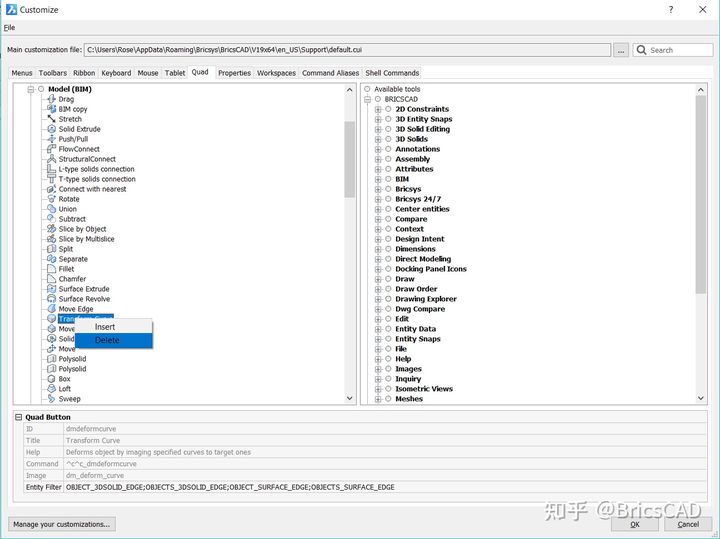
Task: Open the Keyboard tab
Action: pyautogui.click(x=116, y=73)
